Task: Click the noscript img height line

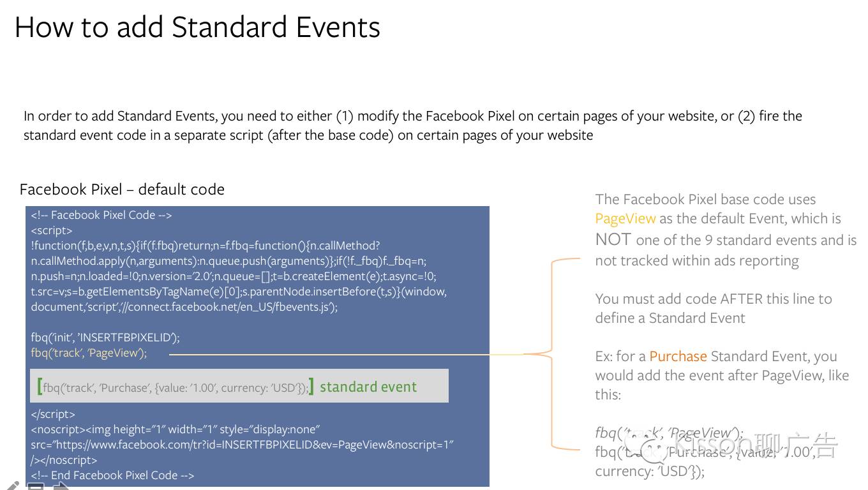Action: coord(176,429)
